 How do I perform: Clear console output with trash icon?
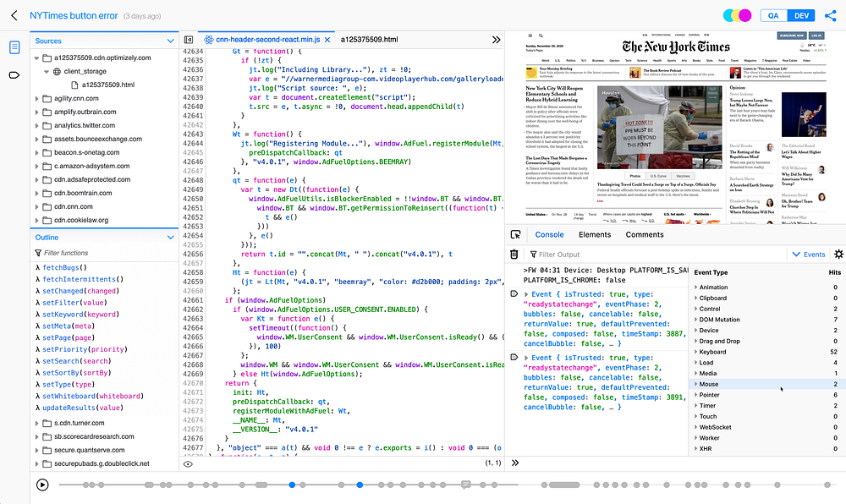tap(514, 254)
